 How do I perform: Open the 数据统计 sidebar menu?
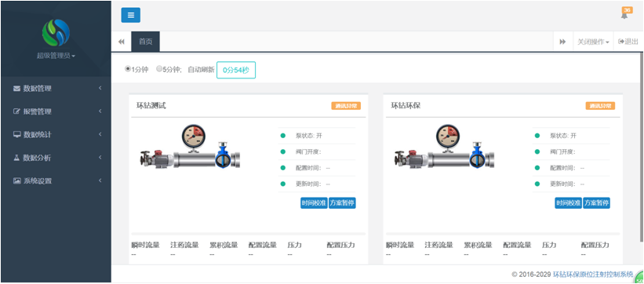click(x=56, y=134)
